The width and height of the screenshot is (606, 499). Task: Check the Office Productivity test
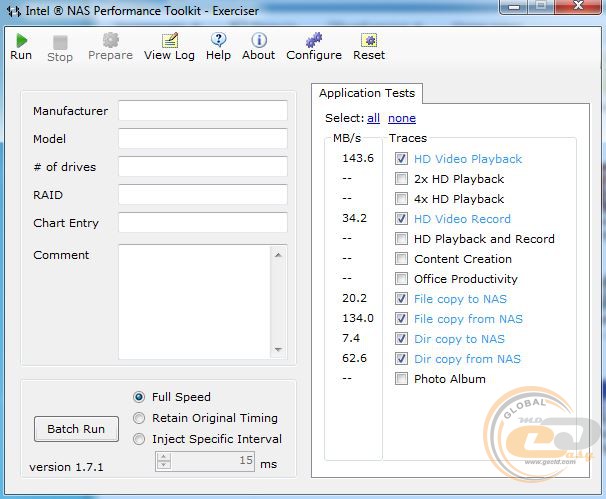[x=401, y=279]
